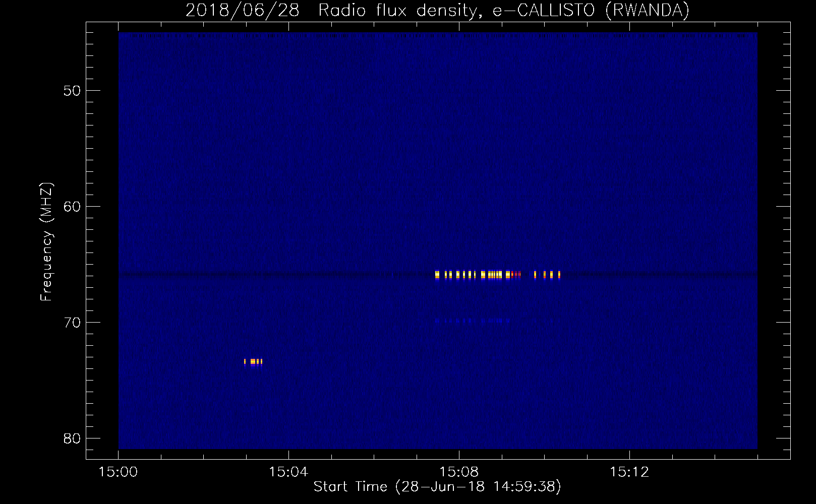Screen dimensions: 816x504
Task: Click the 70 MHz frequency tick label
Action: (x=72, y=323)
